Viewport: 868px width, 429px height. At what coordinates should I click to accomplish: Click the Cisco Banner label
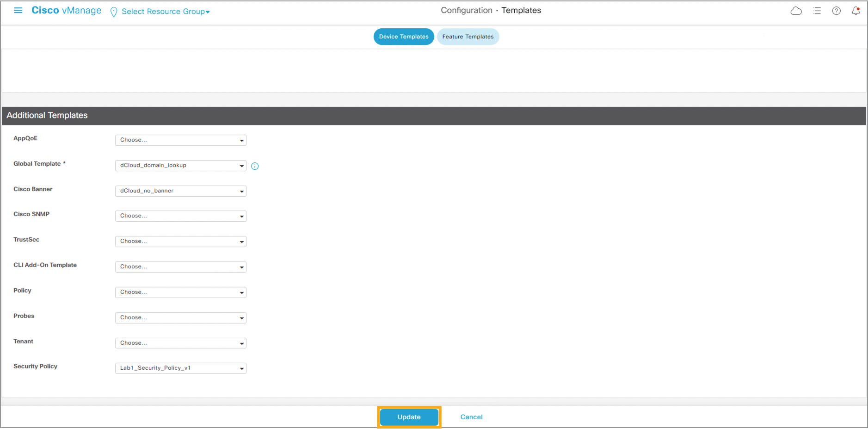coord(33,189)
